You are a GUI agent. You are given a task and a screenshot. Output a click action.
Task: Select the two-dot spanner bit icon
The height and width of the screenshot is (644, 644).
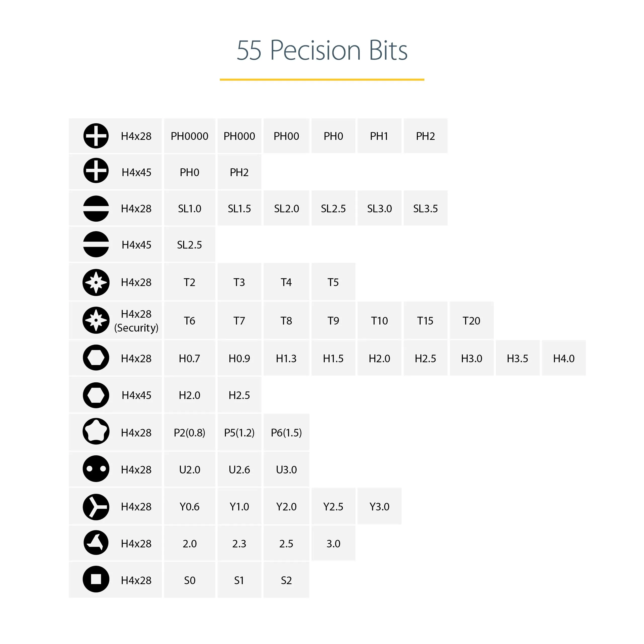[x=96, y=469]
